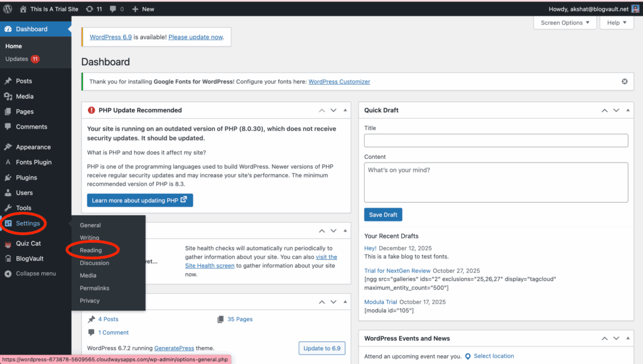The width and height of the screenshot is (643, 364).
Task: Select Permalinks in Settings submenu
Action: coord(94,288)
